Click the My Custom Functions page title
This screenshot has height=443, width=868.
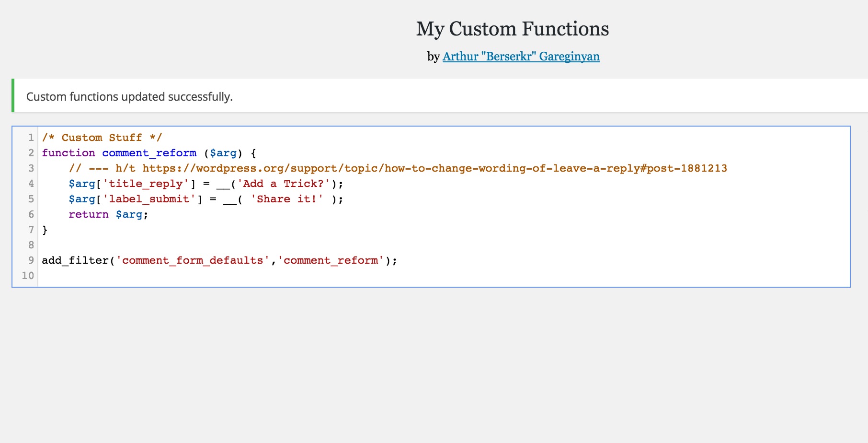pos(512,28)
